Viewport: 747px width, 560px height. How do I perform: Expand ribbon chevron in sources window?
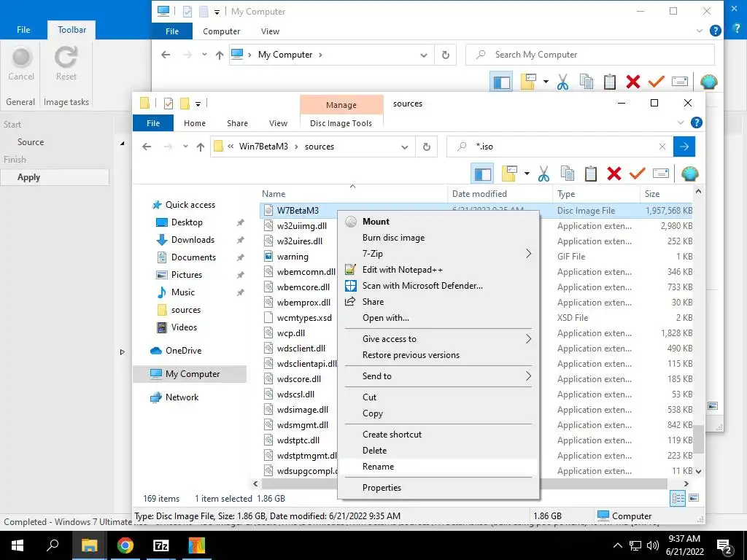coord(681,122)
